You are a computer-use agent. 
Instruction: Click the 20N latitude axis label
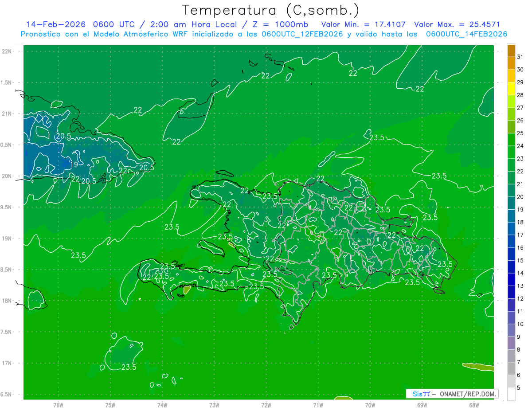(7, 176)
